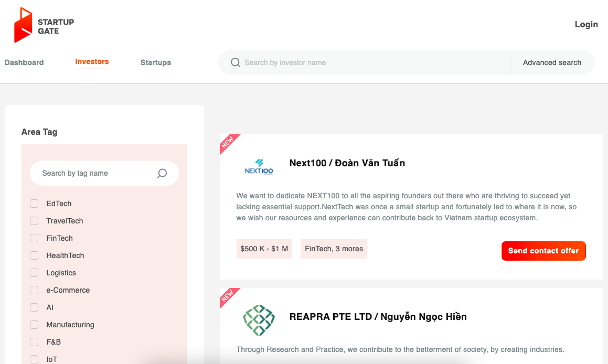Check the AI tag checkbox
Viewport: 608px width, 364px height.
pos(34,307)
